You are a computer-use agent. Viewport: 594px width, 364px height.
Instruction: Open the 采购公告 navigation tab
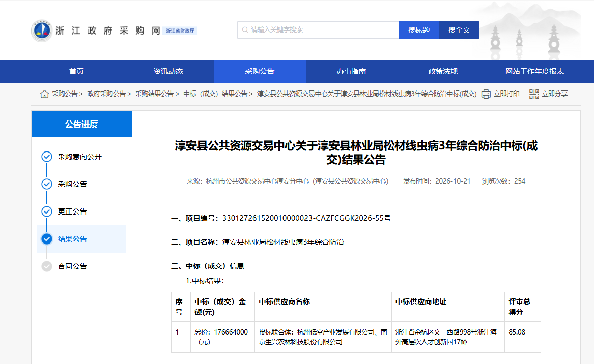[x=260, y=71]
